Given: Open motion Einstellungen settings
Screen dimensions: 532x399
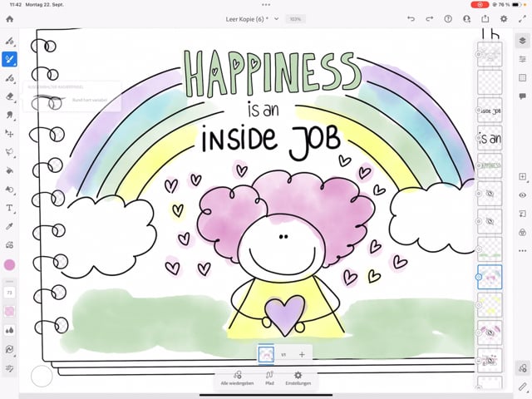Looking at the screenshot, I should coord(298,378).
